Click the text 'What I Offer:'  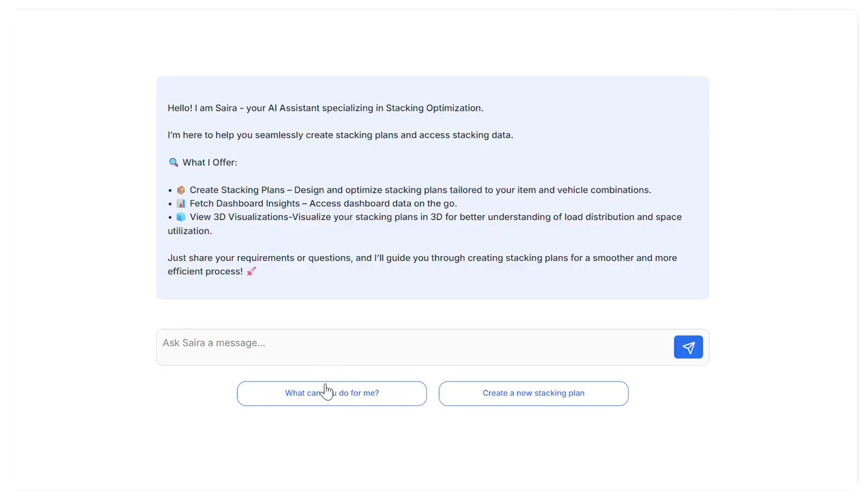pyautogui.click(x=209, y=163)
